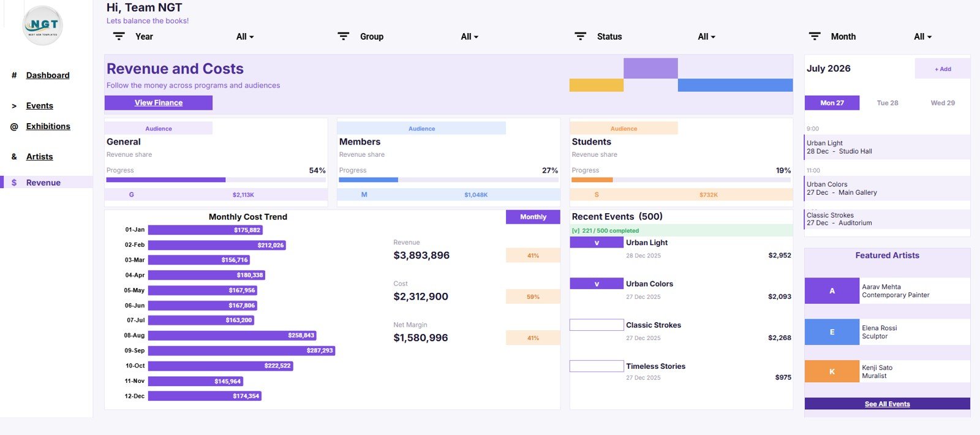Click the light purple banner block
This screenshot has height=435, width=980.
[650, 68]
